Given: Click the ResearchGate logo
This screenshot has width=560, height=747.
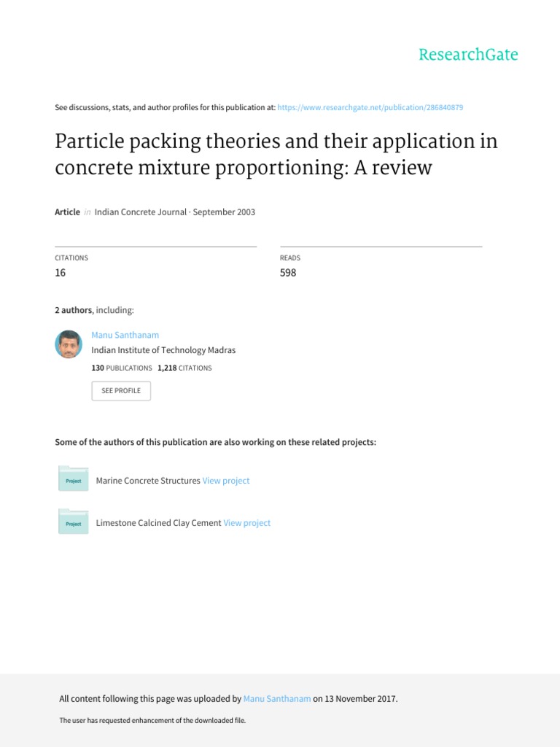Looking at the screenshot, I should [x=468, y=55].
